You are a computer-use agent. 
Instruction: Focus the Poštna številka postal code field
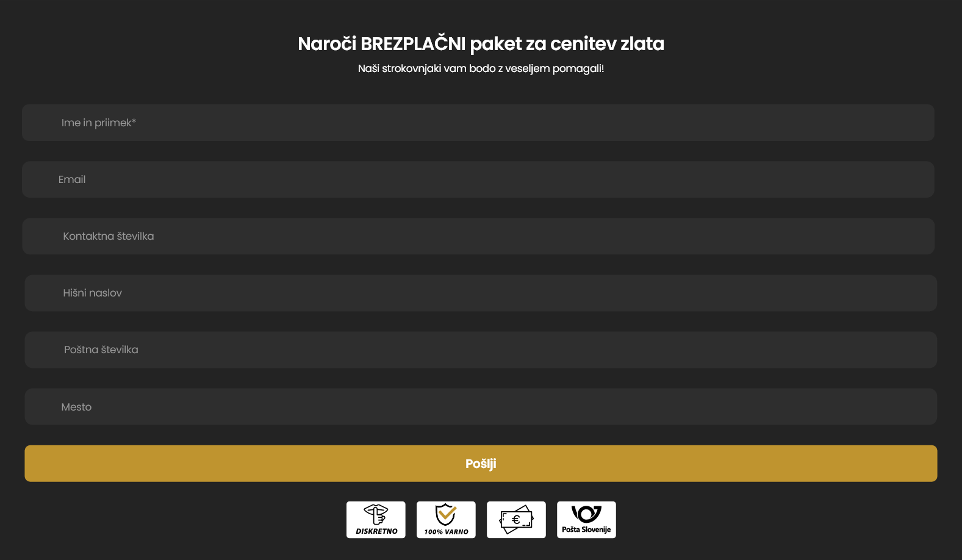click(x=481, y=350)
